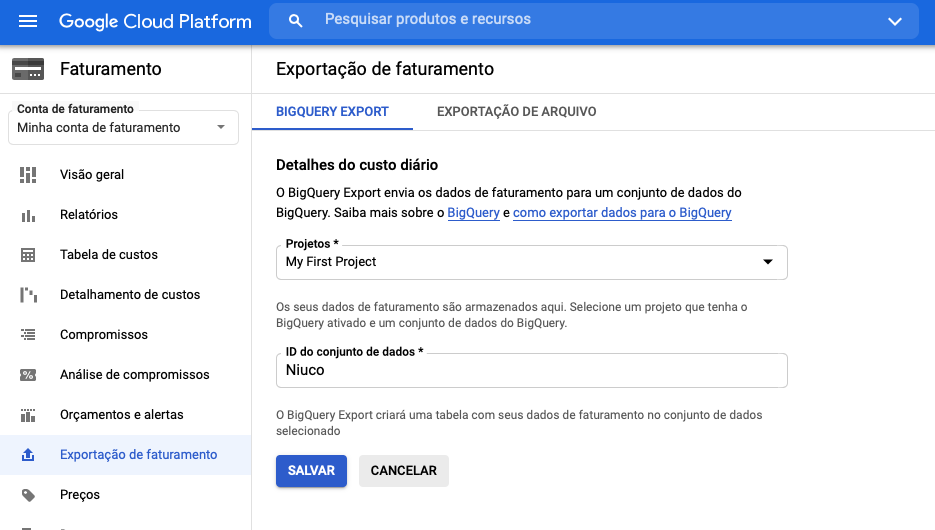The width and height of the screenshot is (935, 530).
Task: Switch to the BigQuery Export tab
Action: click(332, 111)
